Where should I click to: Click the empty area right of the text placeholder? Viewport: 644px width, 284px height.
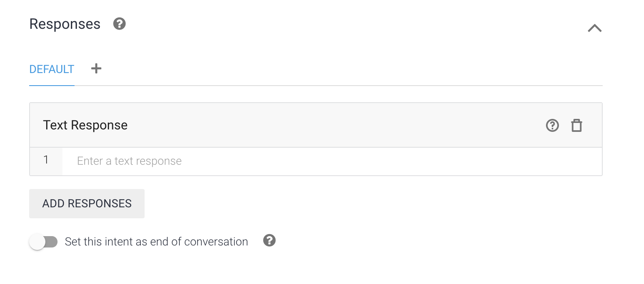tap(385, 161)
